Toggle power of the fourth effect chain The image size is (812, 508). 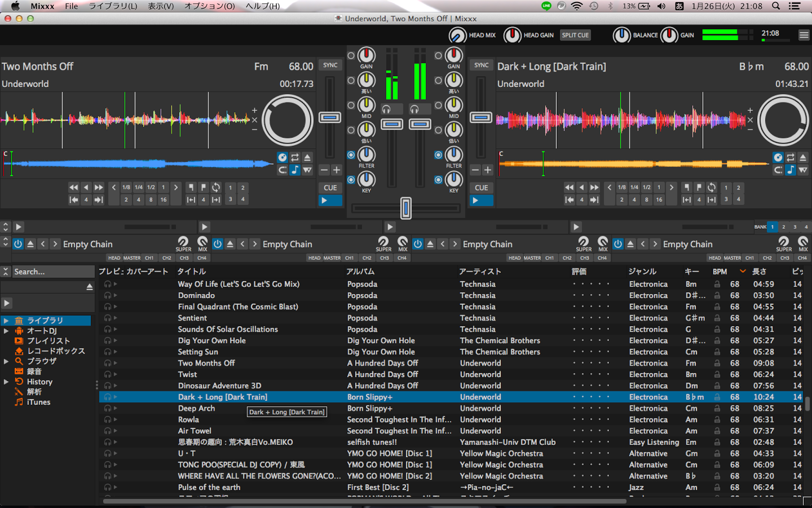[618, 244]
